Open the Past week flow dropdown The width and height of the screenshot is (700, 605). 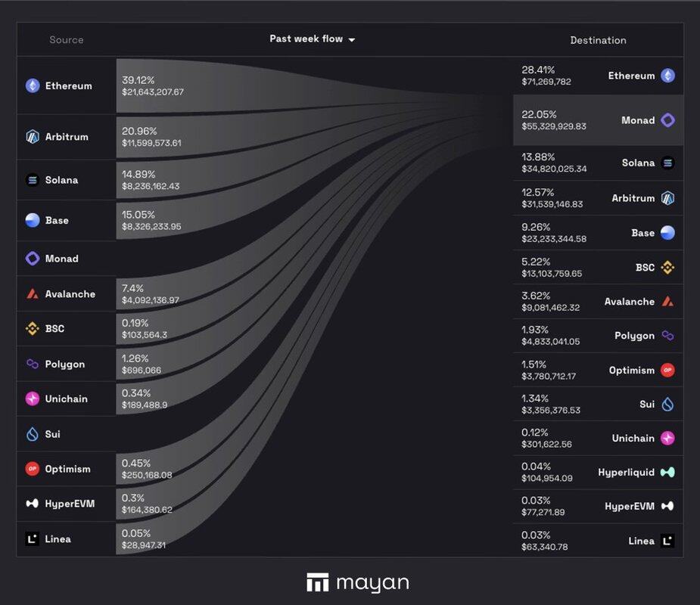(x=312, y=39)
